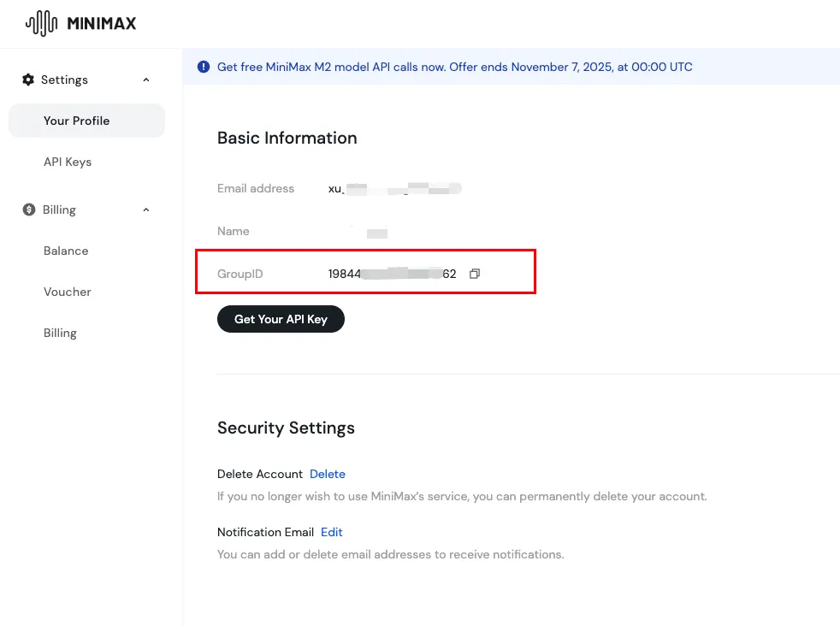Click the Billing dollar coin icon
840x626 pixels.
pos(29,210)
